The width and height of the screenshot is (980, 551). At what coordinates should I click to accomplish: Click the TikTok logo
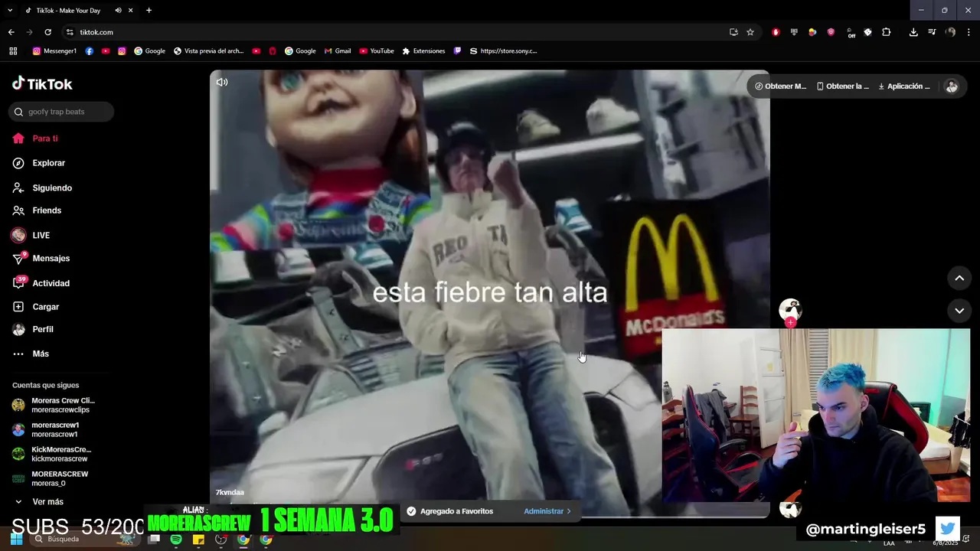click(x=42, y=83)
